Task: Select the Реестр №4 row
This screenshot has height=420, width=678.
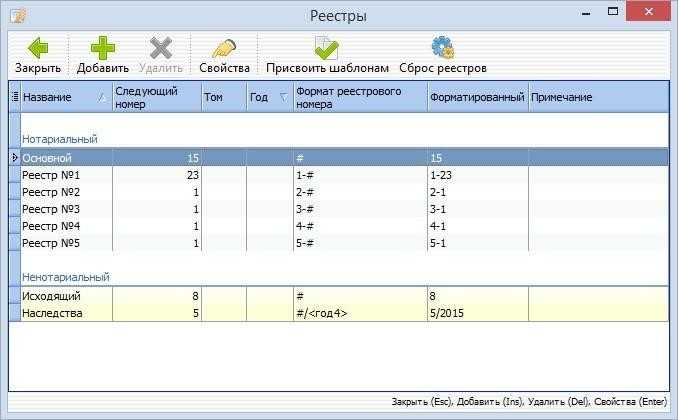Action: coord(344,226)
